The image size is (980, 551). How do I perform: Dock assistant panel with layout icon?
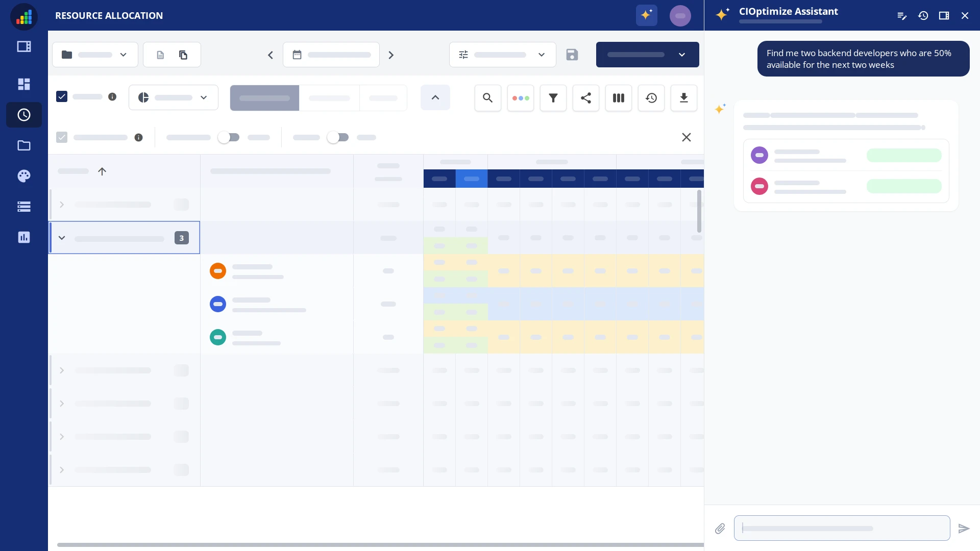(x=944, y=16)
